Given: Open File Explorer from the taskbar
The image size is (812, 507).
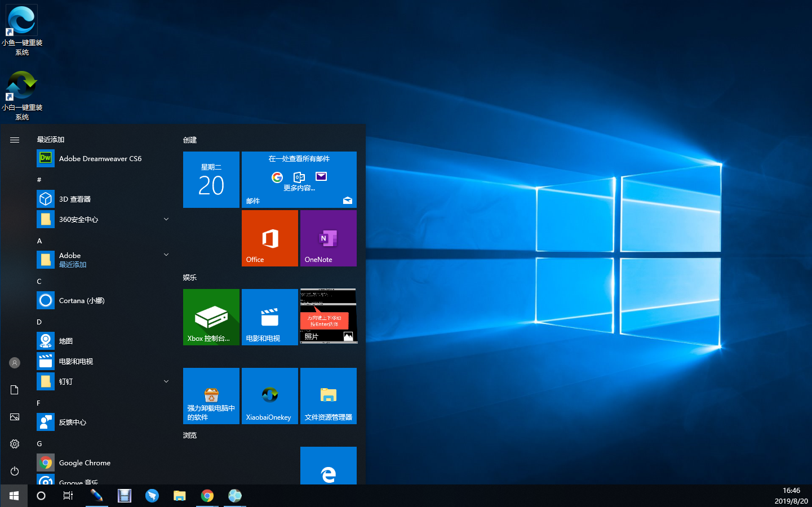Looking at the screenshot, I should point(179,496).
